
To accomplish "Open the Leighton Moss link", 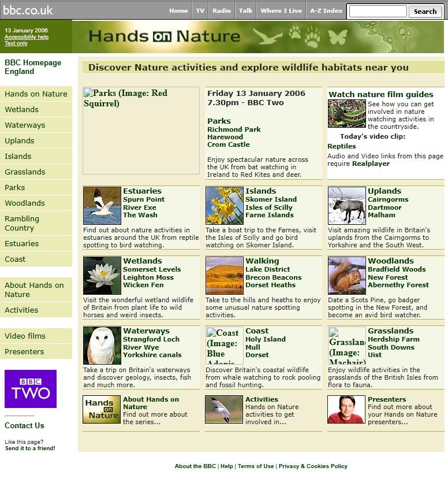I will point(148,277).
